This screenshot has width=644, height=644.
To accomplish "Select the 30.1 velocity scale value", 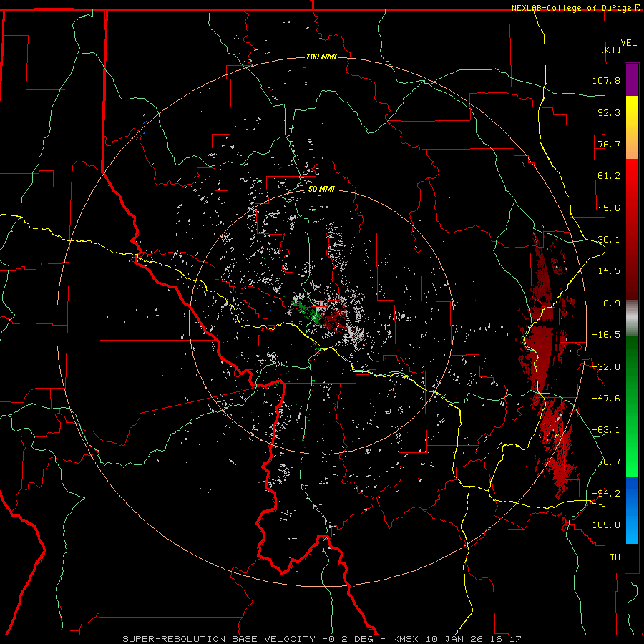I will [609, 240].
